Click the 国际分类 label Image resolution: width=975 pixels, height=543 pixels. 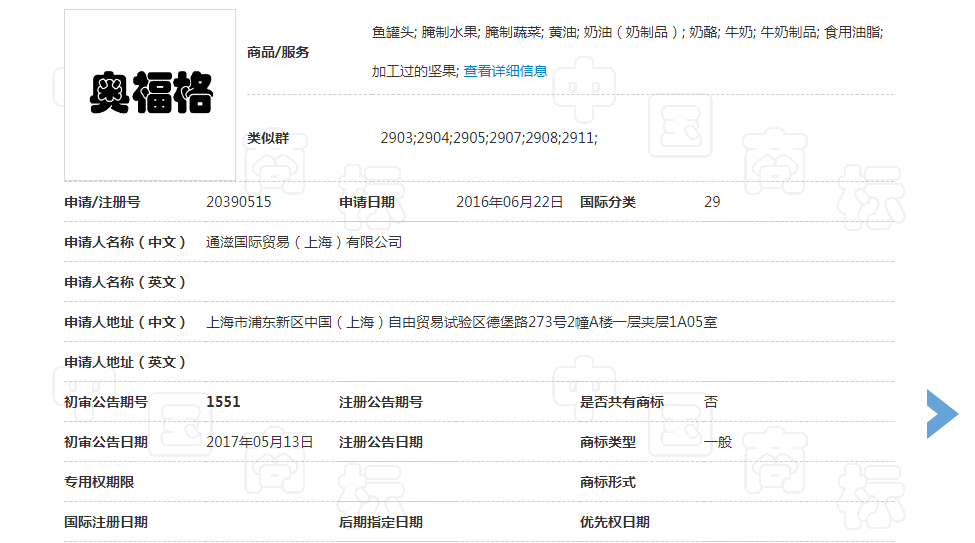click(x=608, y=202)
